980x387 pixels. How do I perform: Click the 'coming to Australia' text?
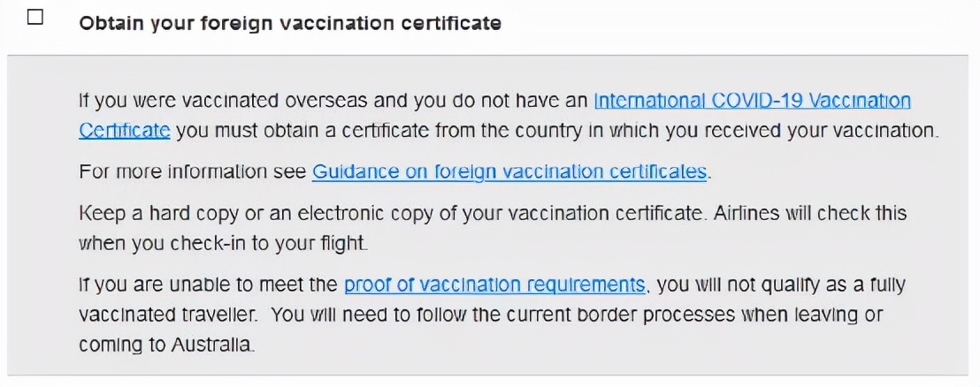[166, 344]
